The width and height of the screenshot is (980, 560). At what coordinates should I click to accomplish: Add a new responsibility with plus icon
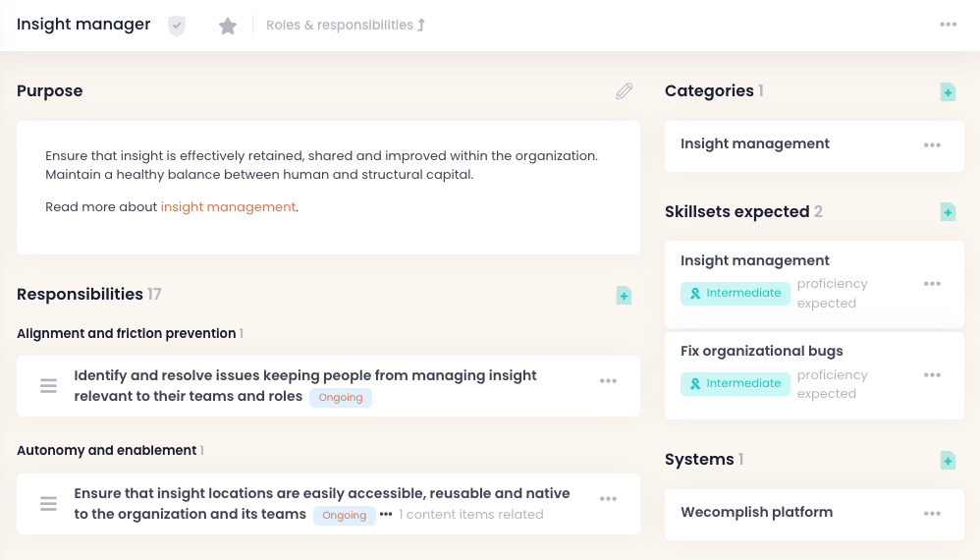(624, 295)
